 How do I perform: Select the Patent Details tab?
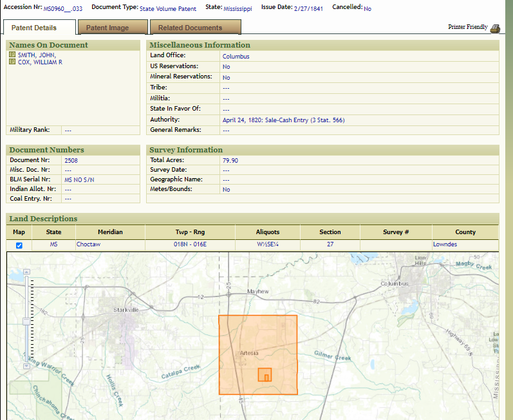[34, 28]
